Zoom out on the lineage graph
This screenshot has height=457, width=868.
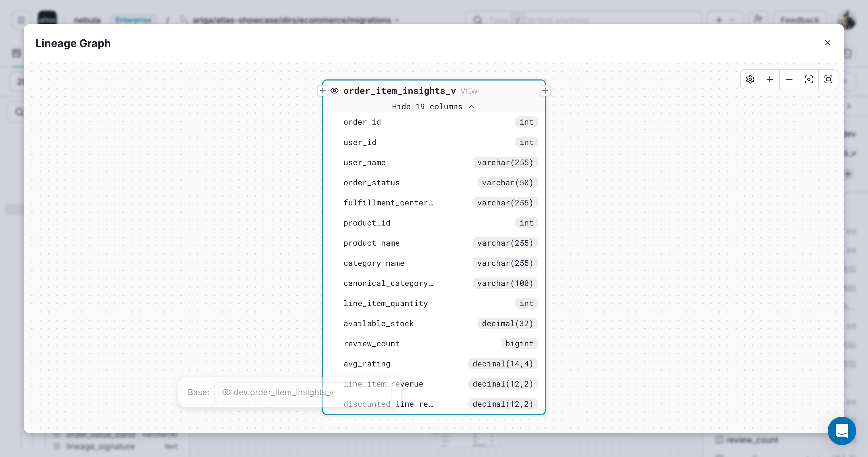789,79
